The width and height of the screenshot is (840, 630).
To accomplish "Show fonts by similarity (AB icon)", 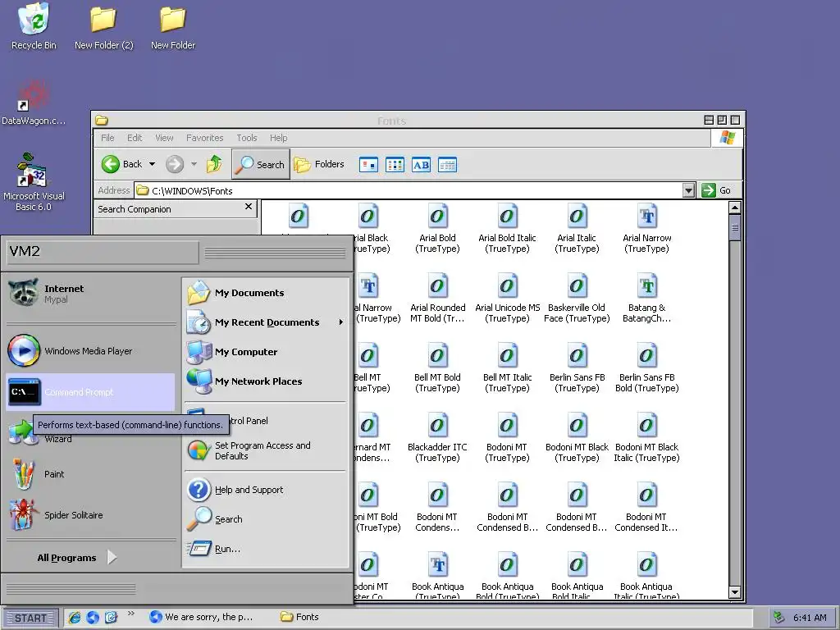I will point(421,164).
